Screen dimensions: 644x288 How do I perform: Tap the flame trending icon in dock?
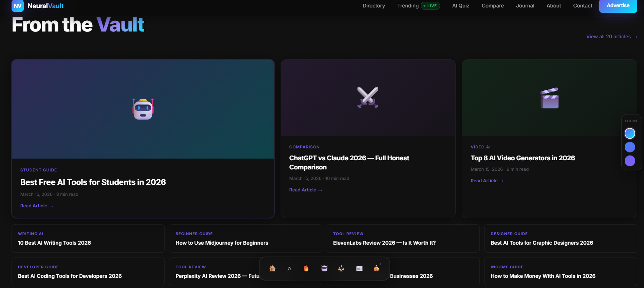click(306, 268)
